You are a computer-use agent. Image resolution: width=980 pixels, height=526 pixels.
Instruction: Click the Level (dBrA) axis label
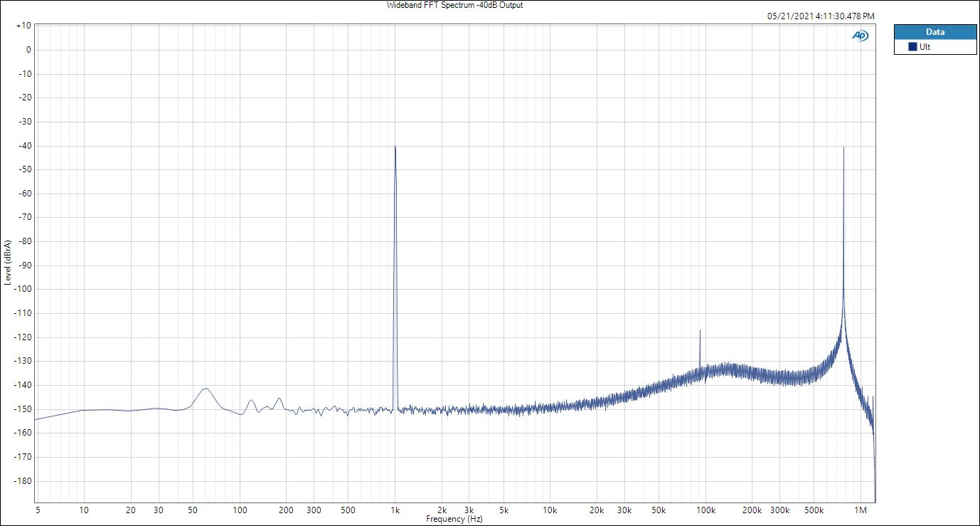pos(8,263)
